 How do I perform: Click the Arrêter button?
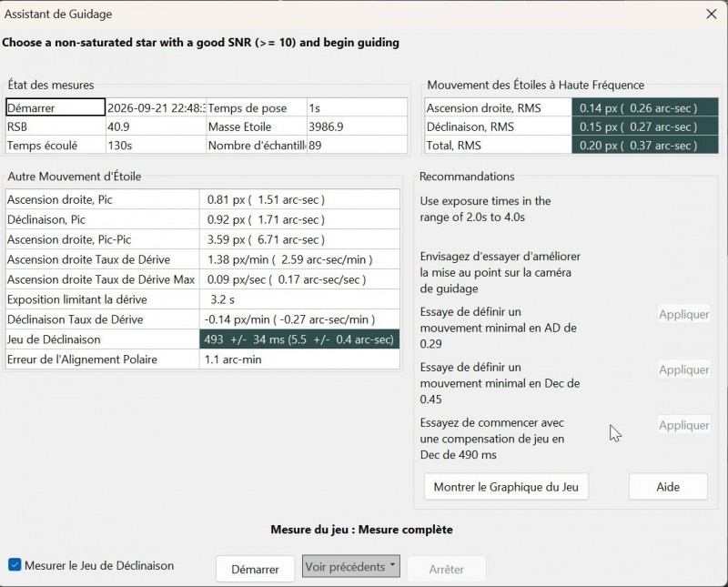point(446,569)
